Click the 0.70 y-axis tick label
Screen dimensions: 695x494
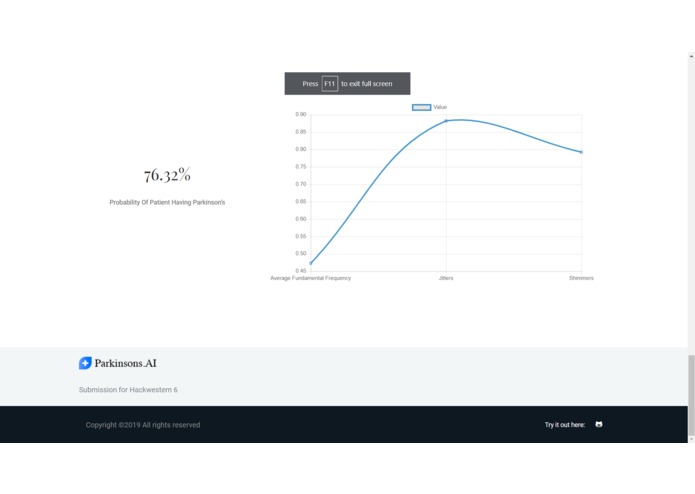[301, 184]
